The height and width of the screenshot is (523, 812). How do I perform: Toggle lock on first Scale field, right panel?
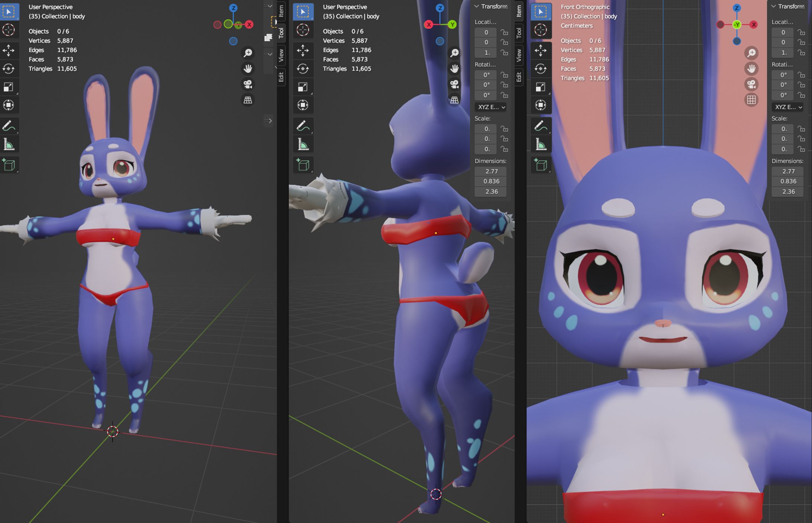click(x=801, y=129)
